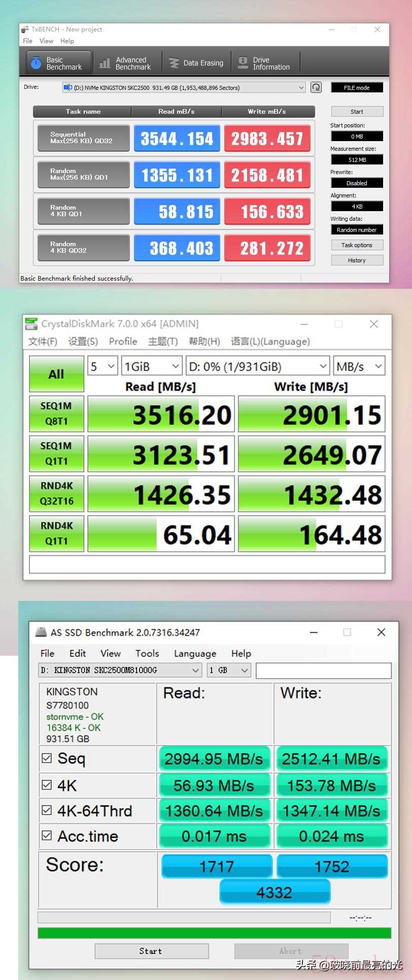Open CrystalDiskMark 设置(S) menu
This screenshot has height=980, width=412.
pyautogui.click(x=83, y=341)
